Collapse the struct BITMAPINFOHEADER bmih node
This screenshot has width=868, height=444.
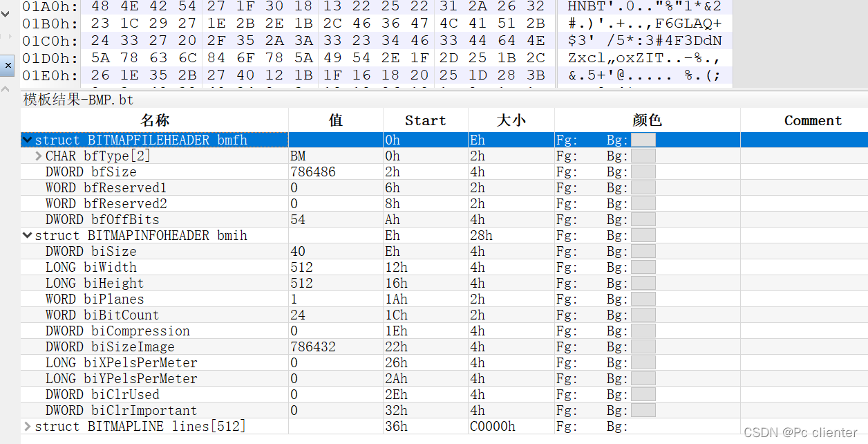pyautogui.click(x=28, y=235)
